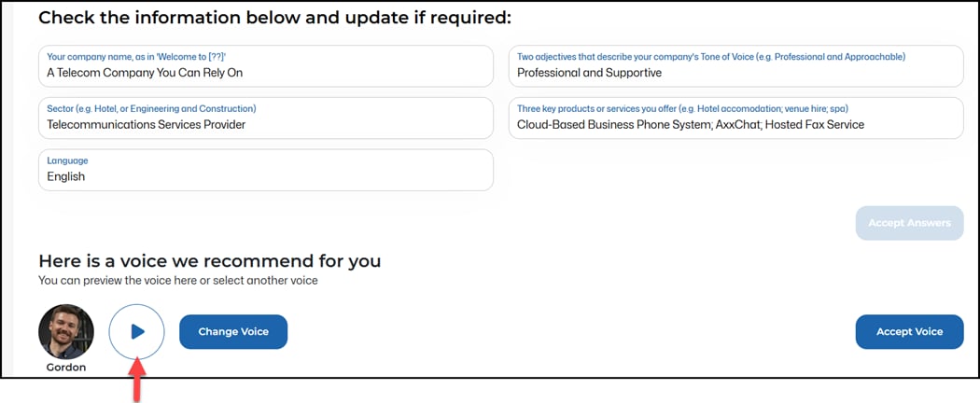Play the Gordon voice preview
The width and height of the screenshot is (980, 403).
[136, 331]
